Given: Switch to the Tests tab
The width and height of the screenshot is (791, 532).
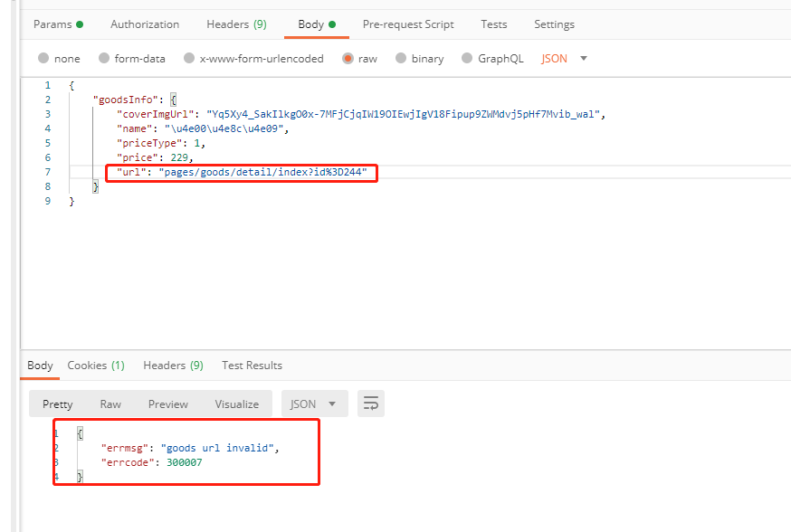Looking at the screenshot, I should 493,24.
